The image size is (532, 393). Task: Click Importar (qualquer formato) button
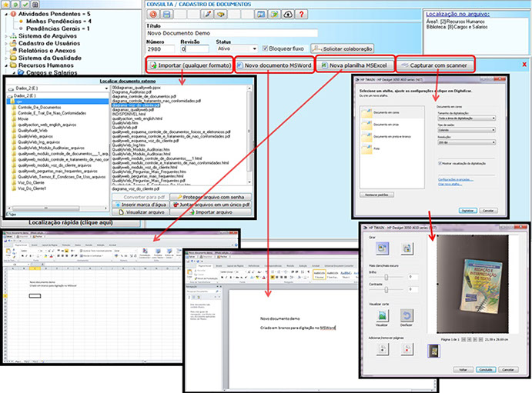point(190,65)
